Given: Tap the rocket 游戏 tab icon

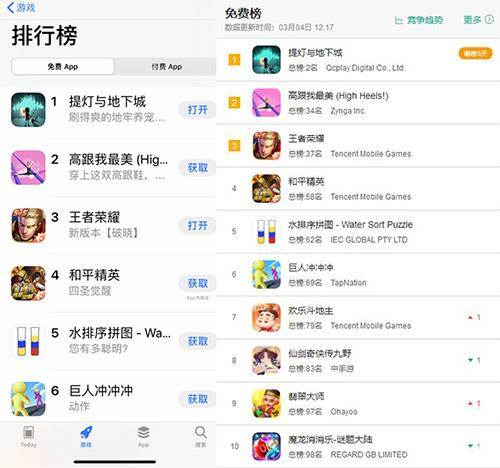Looking at the screenshot, I should pos(86,433).
